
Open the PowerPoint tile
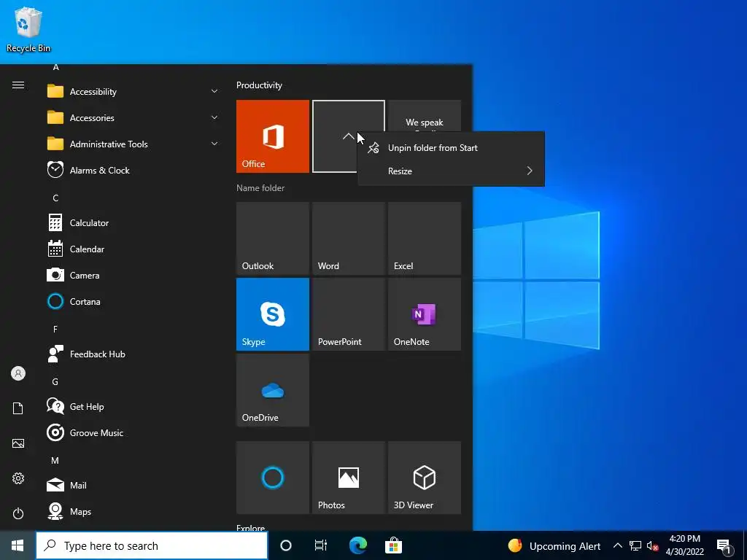pos(349,314)
